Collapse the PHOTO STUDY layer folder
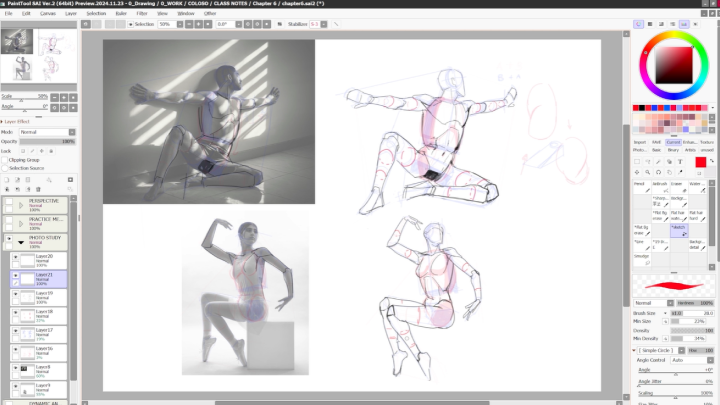This screenshot has width=720, height=405. [21, 242]
